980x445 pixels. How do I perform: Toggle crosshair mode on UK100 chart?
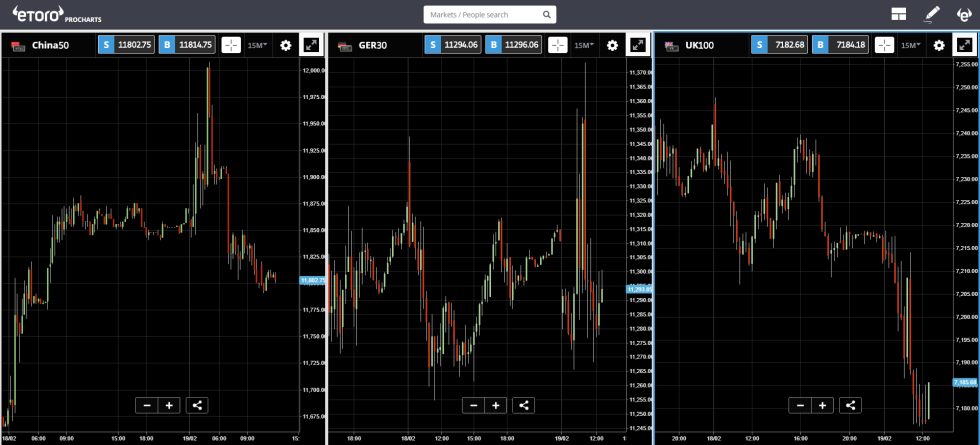coord(884,45)
